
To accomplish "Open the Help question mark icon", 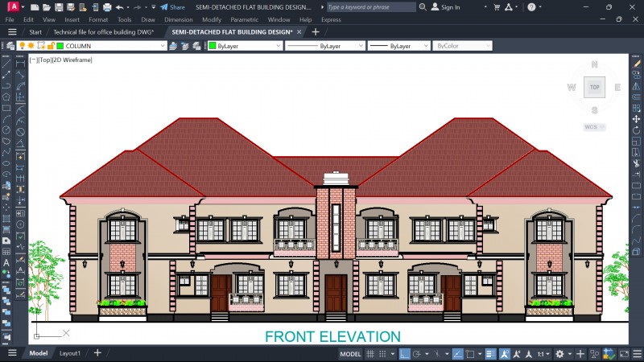I will pos(531,7).
